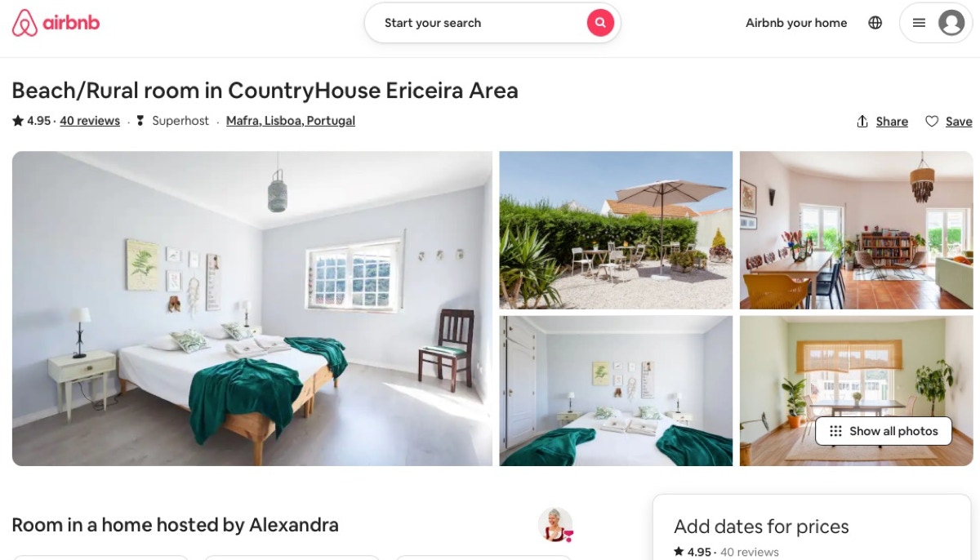
Task: Click the Superhost badge icon
Action: 140,121
